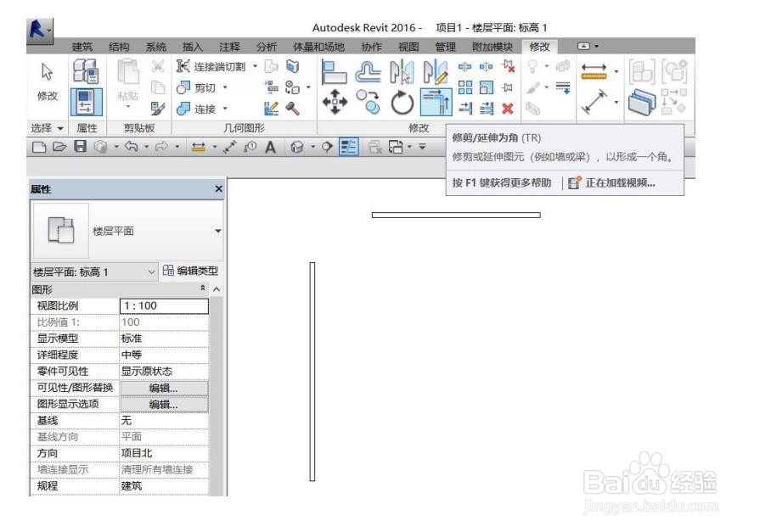Click 编辑 button for 可见性/图形替换
The image size is (760, 532).
(164, 388)
